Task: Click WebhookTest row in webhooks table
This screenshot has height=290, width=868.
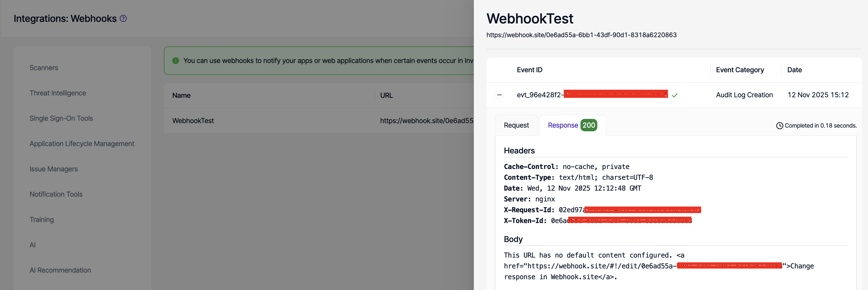Action: [193, 120]
